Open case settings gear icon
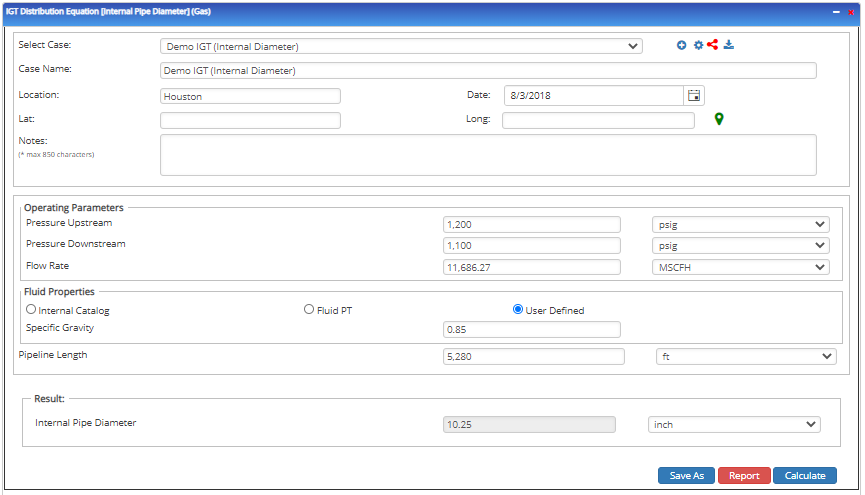 (698, 45)
